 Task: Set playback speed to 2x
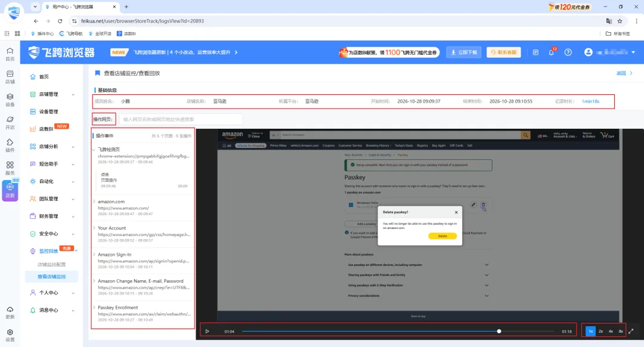(600, 331)
